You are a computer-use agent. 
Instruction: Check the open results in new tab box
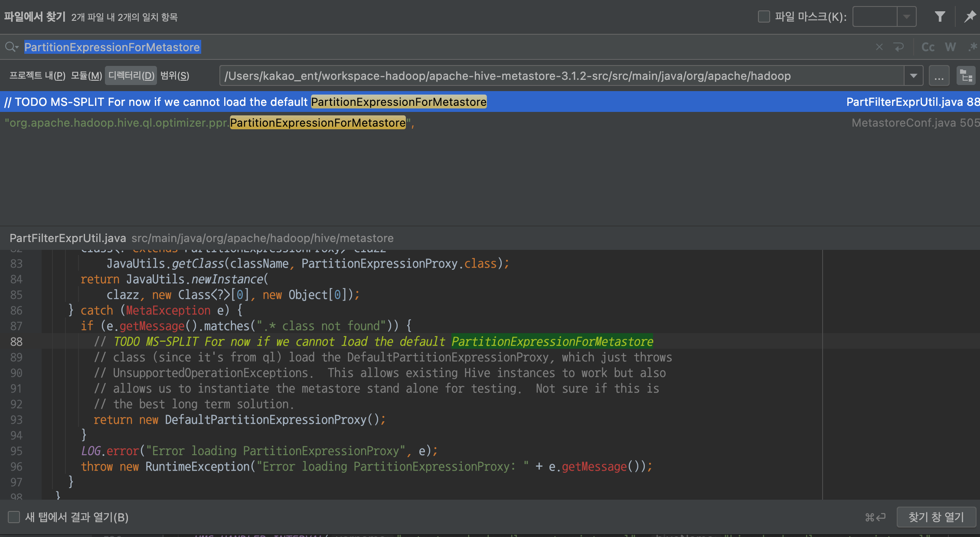[x=14, y=517]
